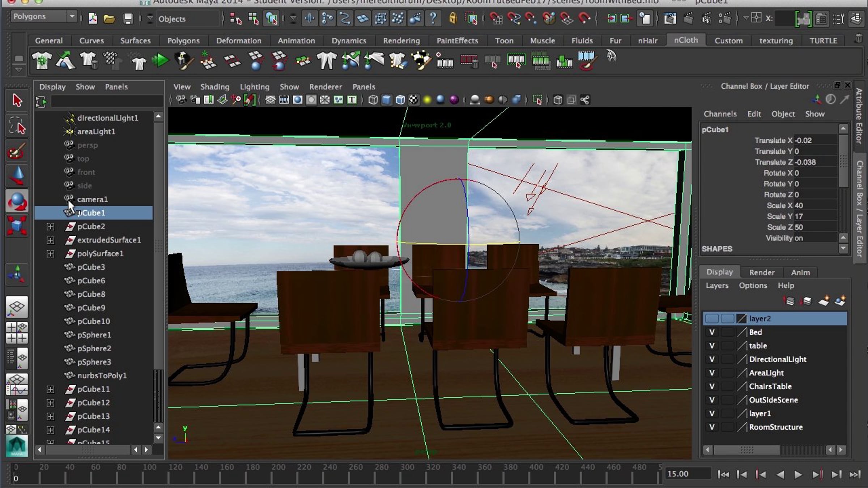Click the green nCloth play arrow icon

(x=160, y=60)
